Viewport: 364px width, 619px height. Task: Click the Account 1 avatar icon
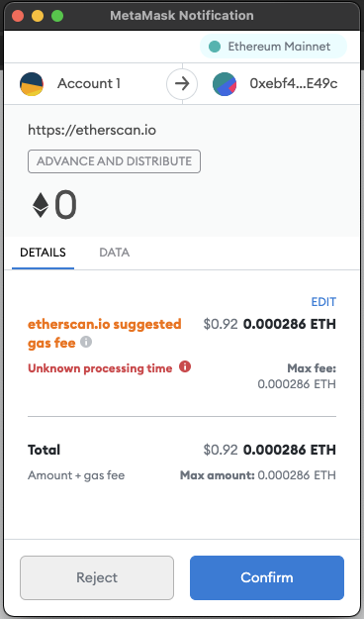point(32,84)
